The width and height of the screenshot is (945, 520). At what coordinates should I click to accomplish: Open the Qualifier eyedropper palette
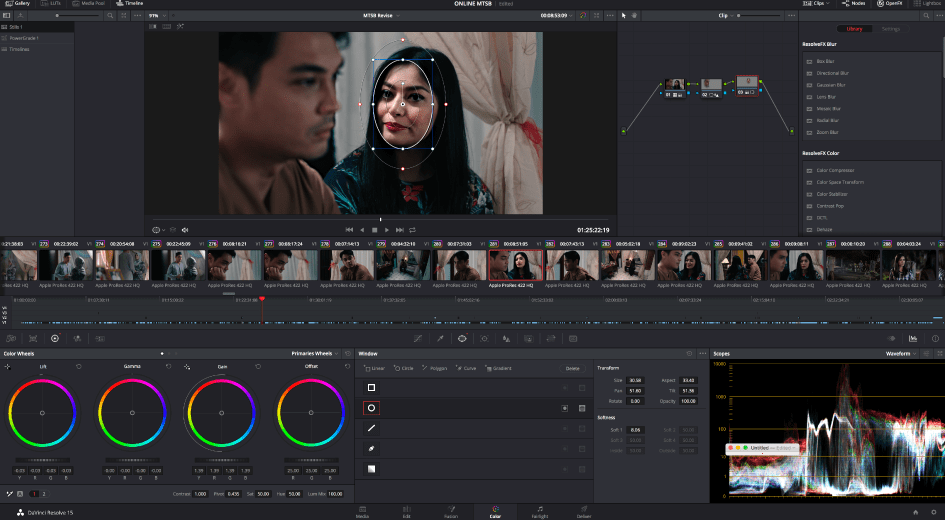440,339
